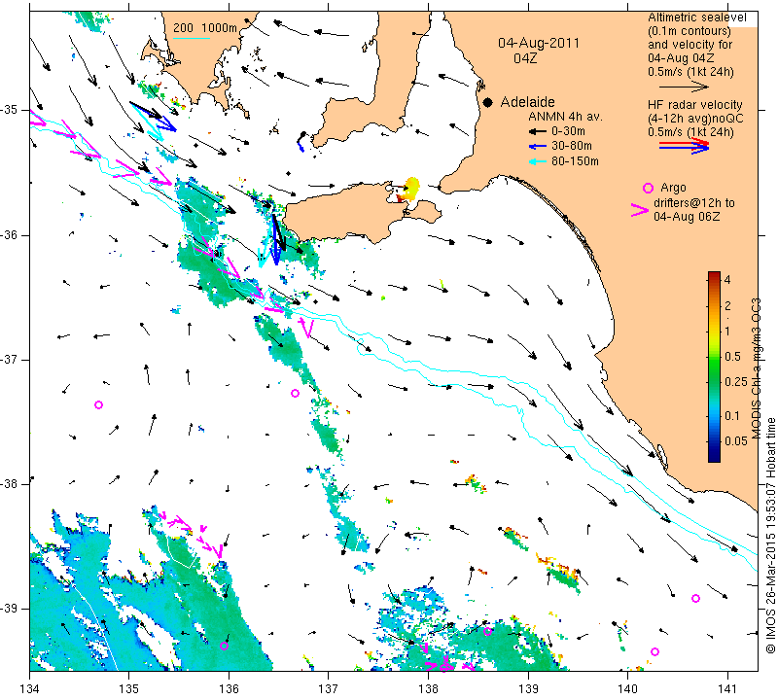
Task: Click the 'ANMN 4h av.' legend heading
Action: pyautogui.click(x=565, y=117)
